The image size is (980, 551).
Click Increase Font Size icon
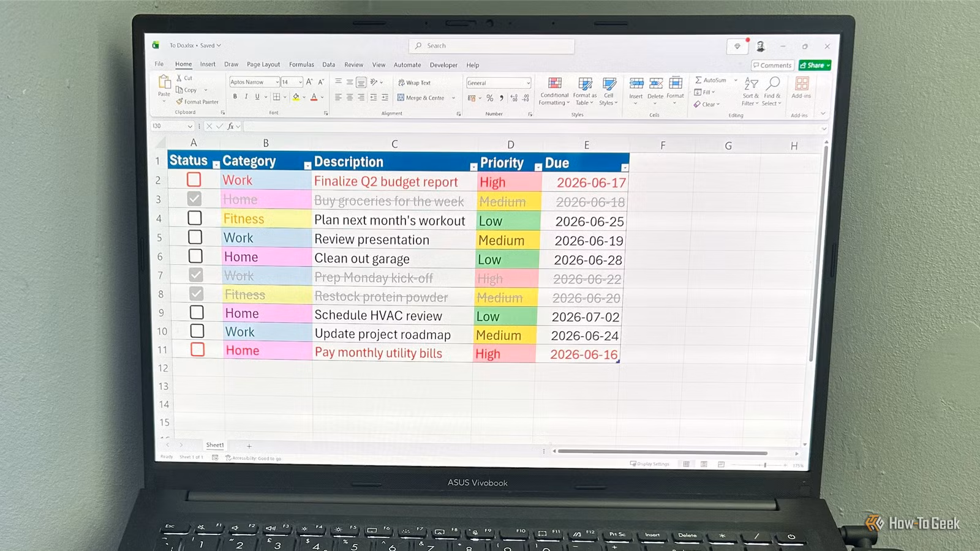[309, 81]
